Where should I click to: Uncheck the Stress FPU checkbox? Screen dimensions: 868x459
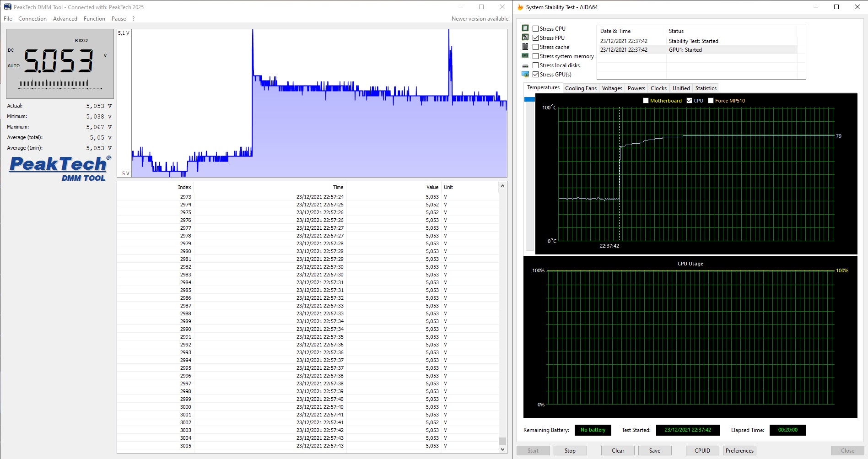(535, 38)
